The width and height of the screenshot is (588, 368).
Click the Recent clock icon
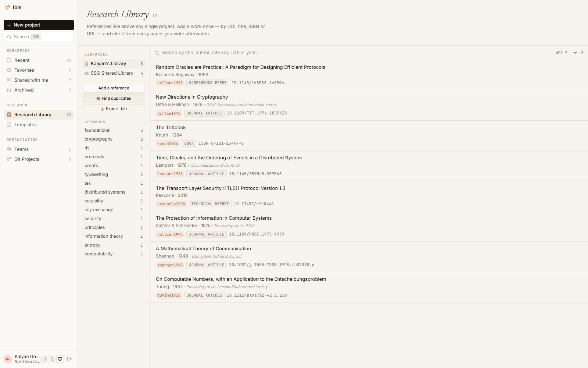[9, 60]
